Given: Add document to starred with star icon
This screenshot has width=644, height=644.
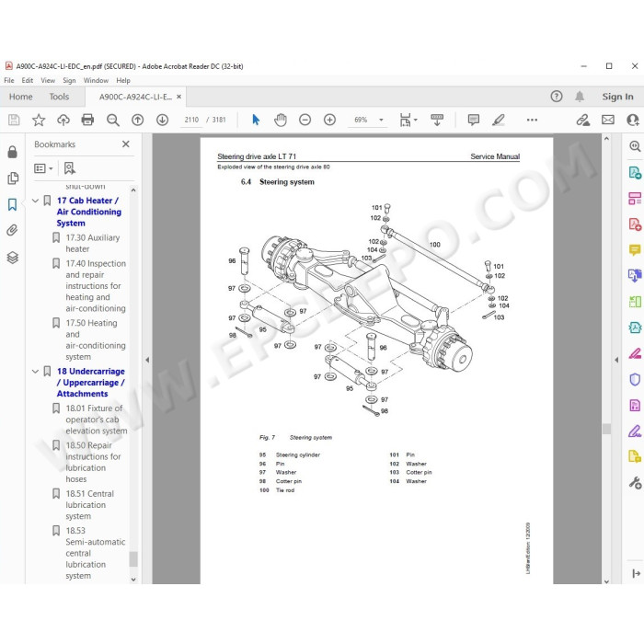Looking at the screenshot, I should click(x=39, y=120).
